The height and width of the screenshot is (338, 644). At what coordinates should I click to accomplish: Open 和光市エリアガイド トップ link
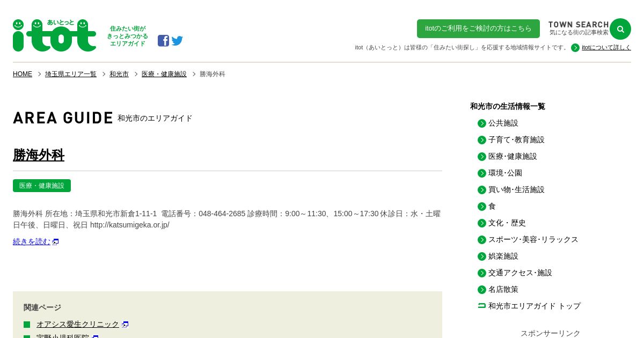(x=535, y=306)
